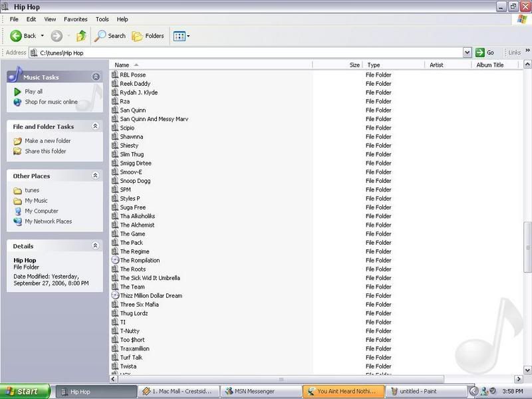Open the Favorites menu
This screenshot has width=532, height=399.
coord(76,19)
